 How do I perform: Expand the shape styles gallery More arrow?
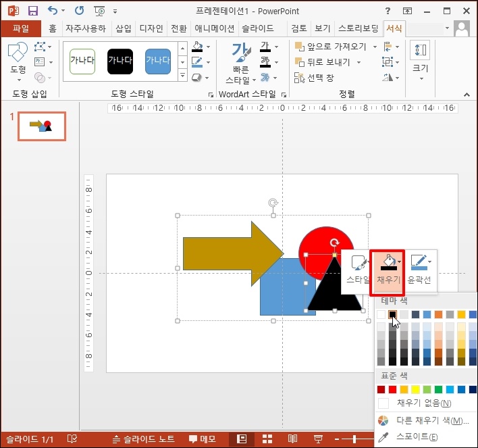coord(182,75)
